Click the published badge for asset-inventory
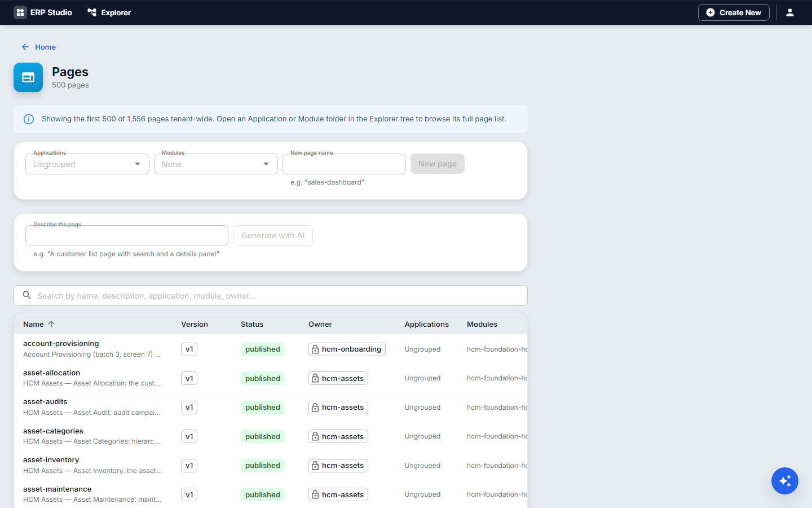This screenshot has height=508, width=812. (x=263, y=466)
